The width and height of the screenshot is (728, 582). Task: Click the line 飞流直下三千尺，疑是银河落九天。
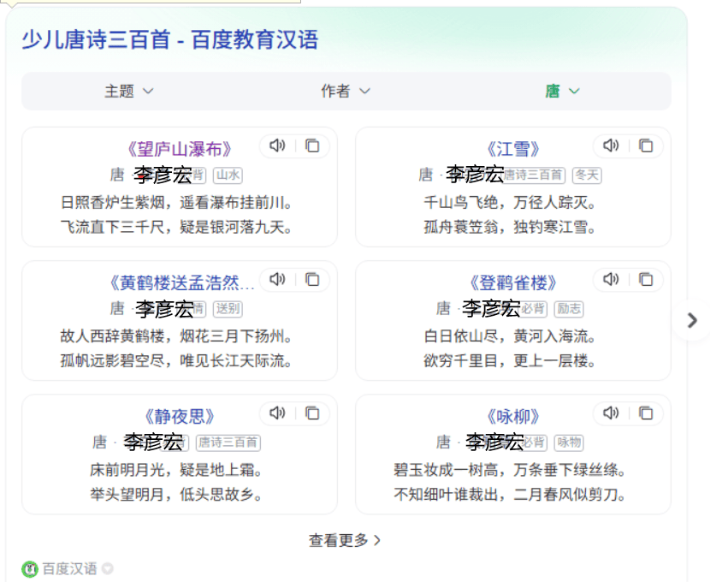pos(176,227)
